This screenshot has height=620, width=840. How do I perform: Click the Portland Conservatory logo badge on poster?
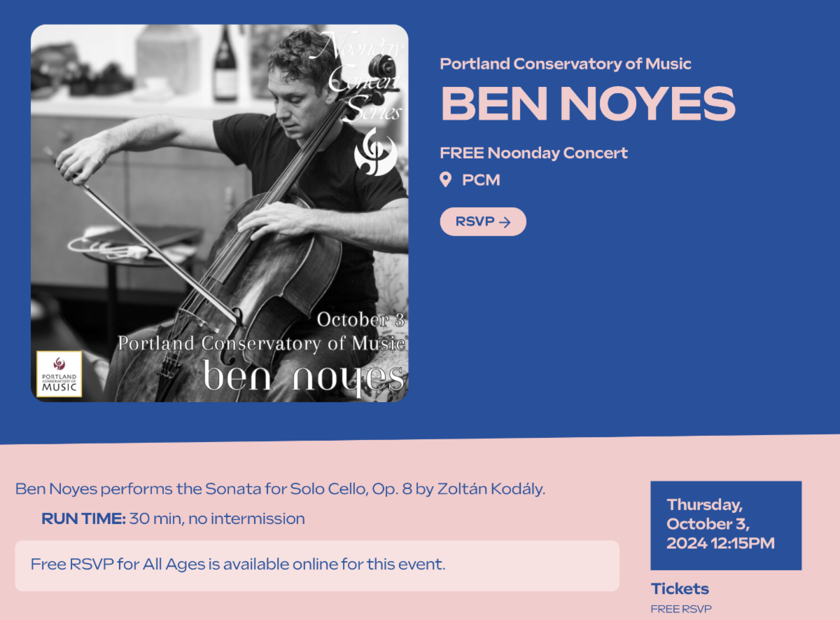(59, 374)
